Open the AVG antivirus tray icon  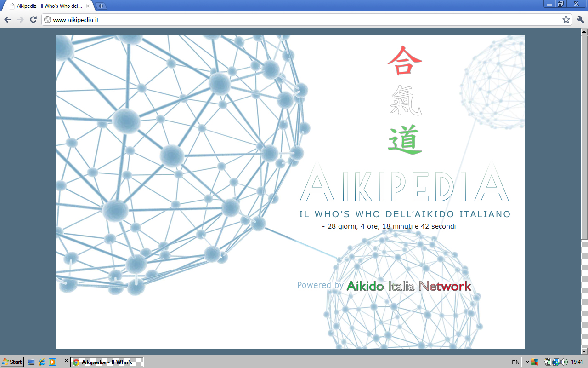[x=534, y=362]
